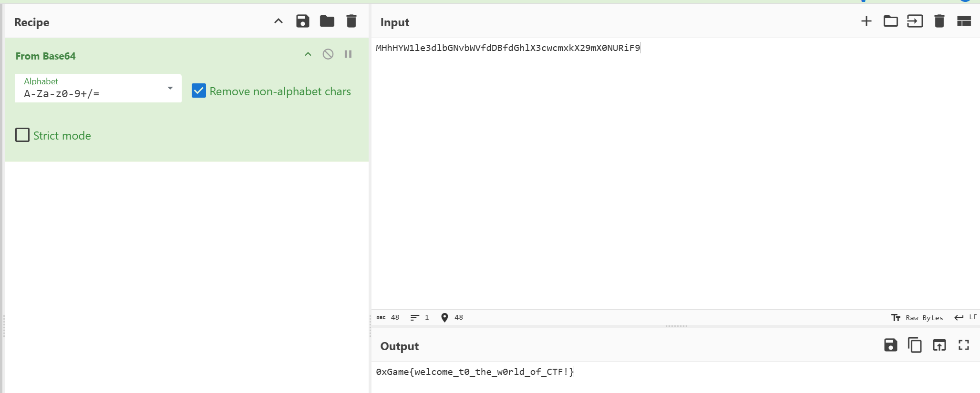Viewport: 980px width, 393px height.
Task: Change end-of-line sequence LF
Action: coord(966,318)
